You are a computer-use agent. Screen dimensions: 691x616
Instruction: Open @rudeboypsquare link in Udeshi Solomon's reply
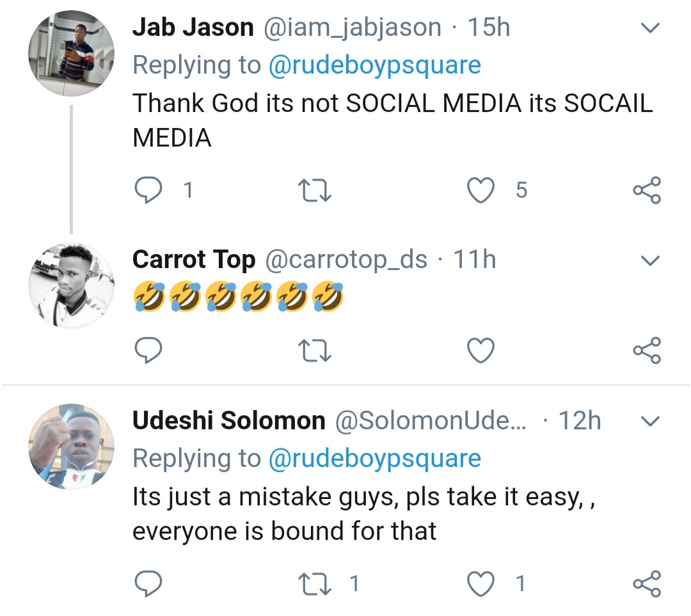pyautogui.click(x=374, y=458)
